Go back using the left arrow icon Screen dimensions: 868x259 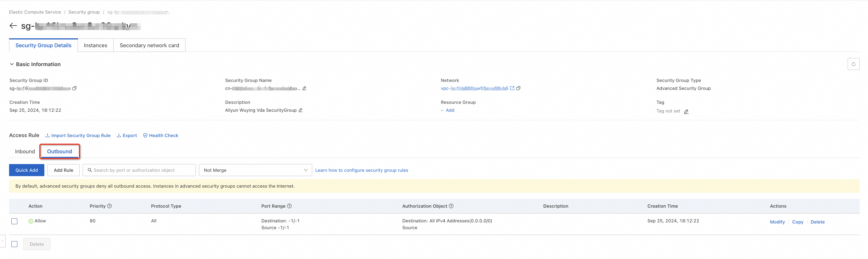[13, 26]
